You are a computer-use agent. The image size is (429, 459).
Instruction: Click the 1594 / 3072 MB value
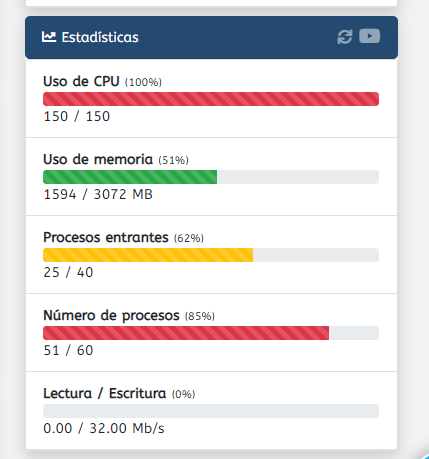click(98, 194)
